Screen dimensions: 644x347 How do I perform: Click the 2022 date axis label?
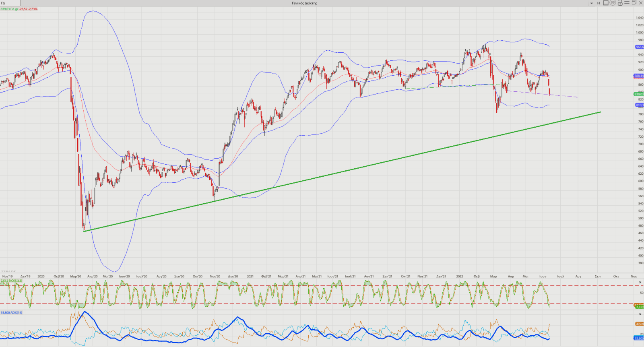(x=459, y=277)
